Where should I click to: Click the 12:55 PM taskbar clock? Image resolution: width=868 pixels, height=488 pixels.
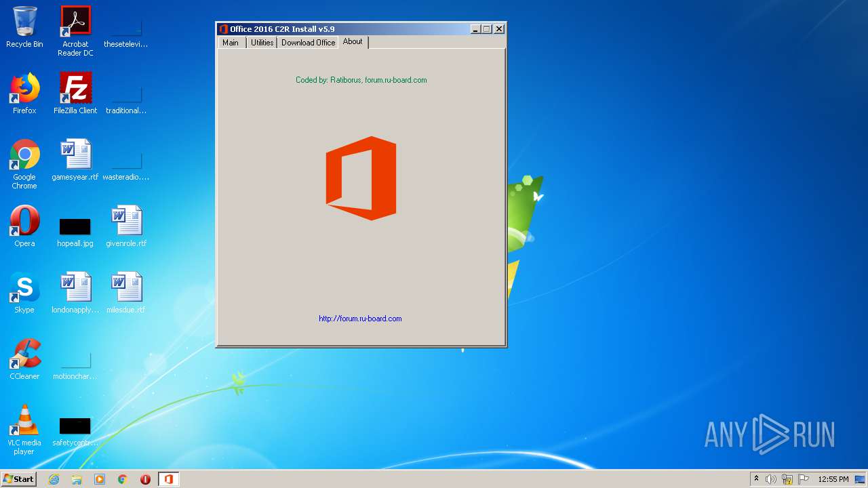tap(833, 479)
